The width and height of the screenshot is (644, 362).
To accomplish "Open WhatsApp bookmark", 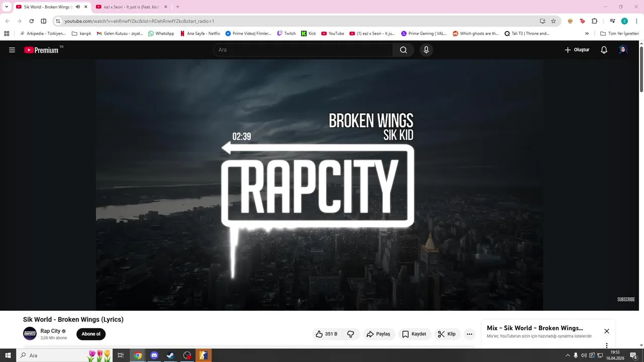I will (x=161, y=34).
